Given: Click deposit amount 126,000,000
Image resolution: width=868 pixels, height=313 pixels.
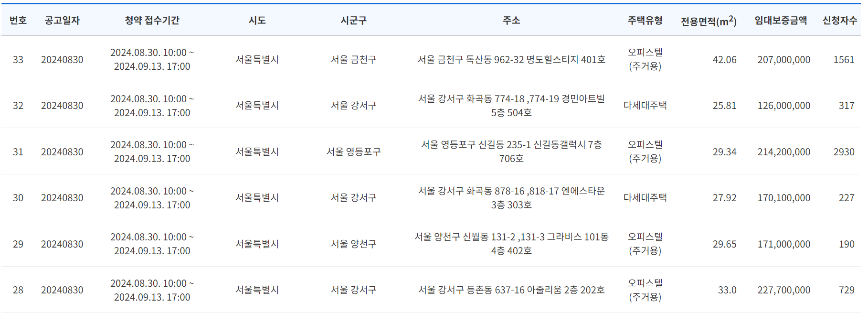Looking at the screenshot, I should tap(783, 106).
